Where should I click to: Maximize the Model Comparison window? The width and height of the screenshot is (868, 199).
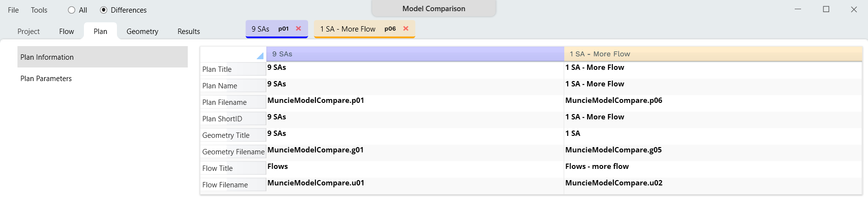tap(826, 9)
